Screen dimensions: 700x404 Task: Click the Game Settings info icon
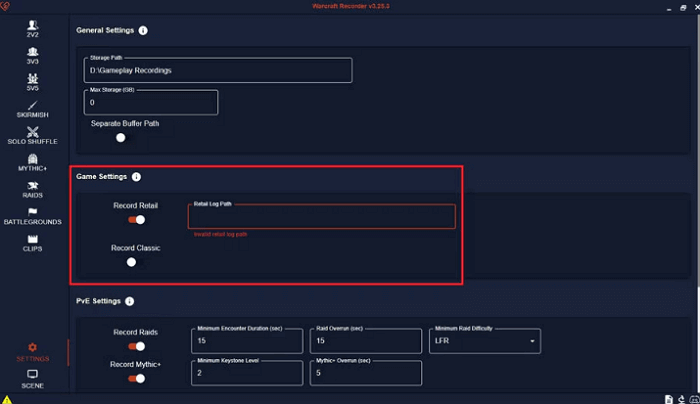136,177
